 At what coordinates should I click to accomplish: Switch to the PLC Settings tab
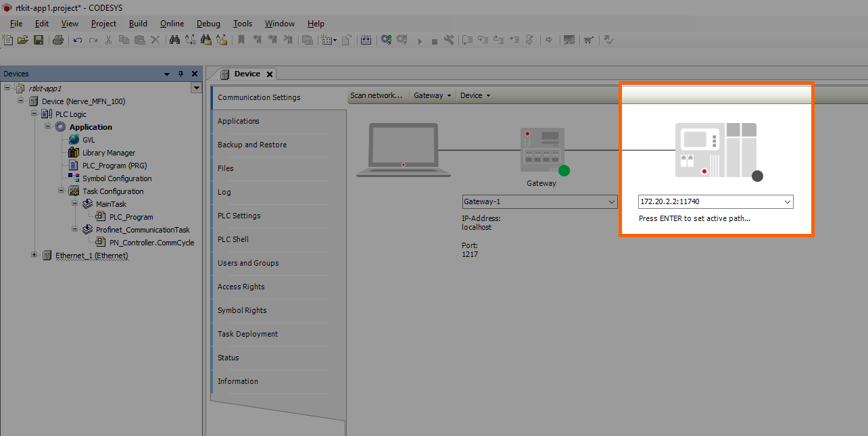click(x=239, y=216)
